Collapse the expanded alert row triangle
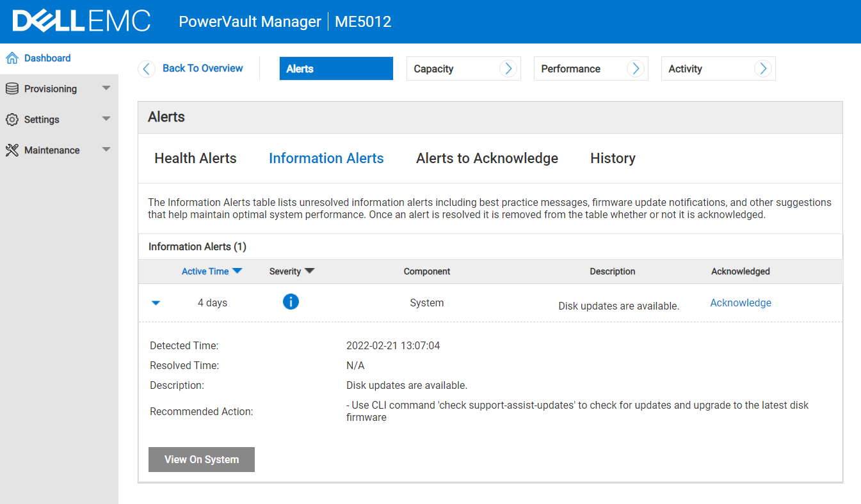The height and width of the screenshot is (504, 861). [x=156, y=303]
